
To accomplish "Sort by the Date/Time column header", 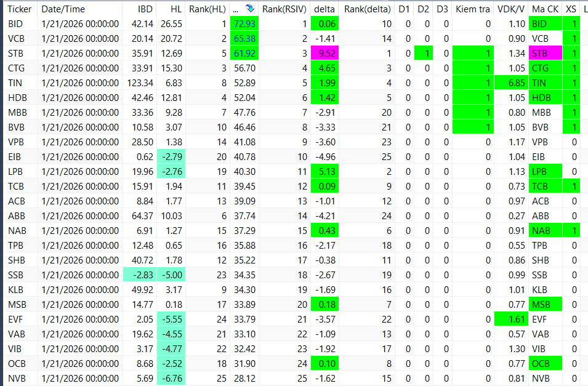I will pyautogui.click(x=63, y=9).
